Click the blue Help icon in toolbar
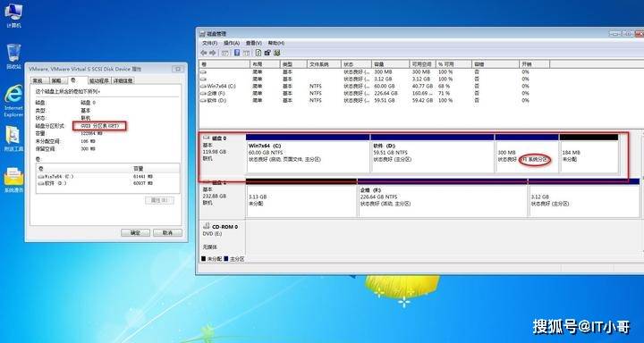 coord(237,53)
